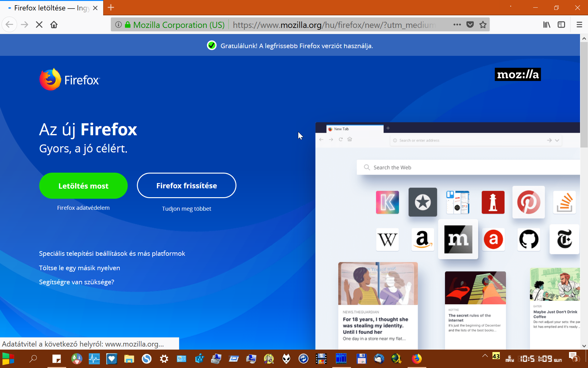This screenshot has height=368, width=588.
Task: Click the '43' tray indicator
Action: (x=496, y=356)
